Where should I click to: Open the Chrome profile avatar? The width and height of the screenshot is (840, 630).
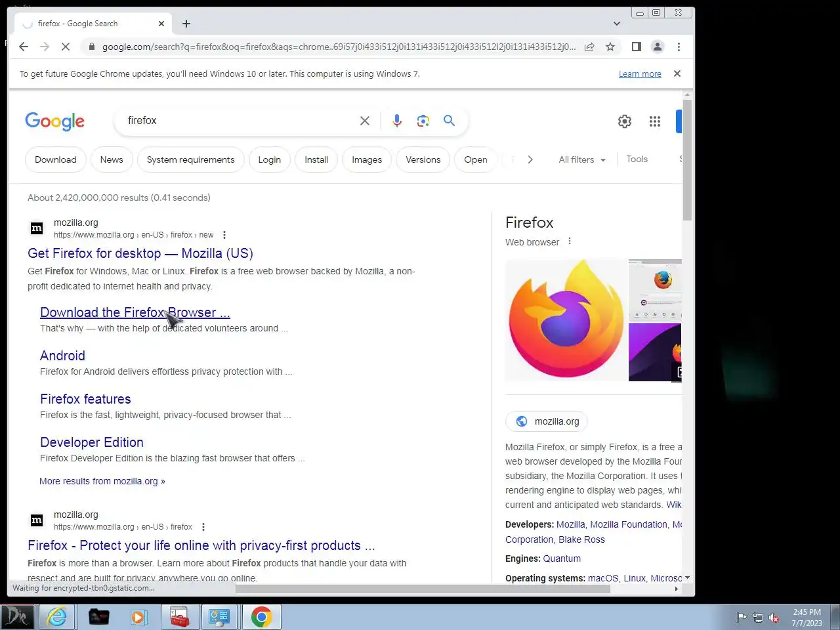(657, 47)
